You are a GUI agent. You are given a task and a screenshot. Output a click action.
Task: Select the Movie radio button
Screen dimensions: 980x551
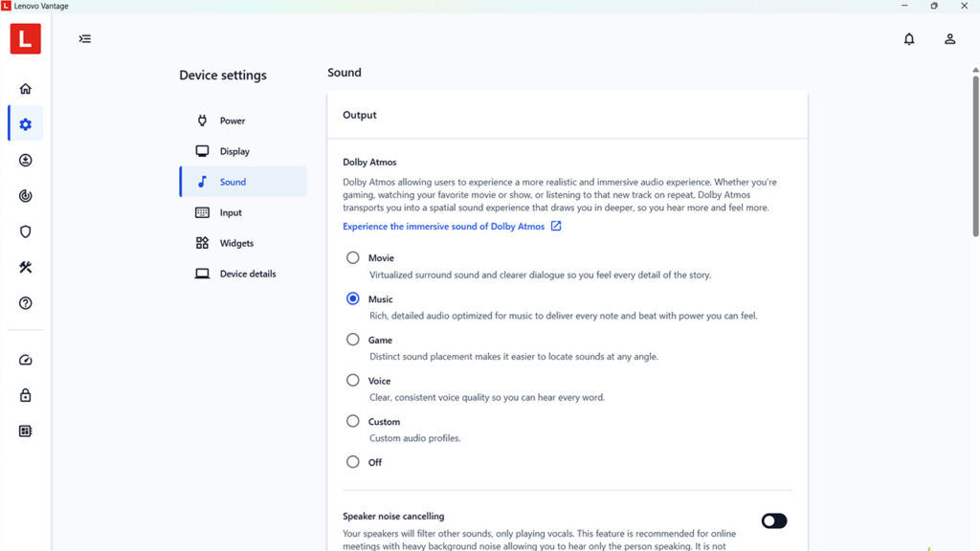(353, 257)
